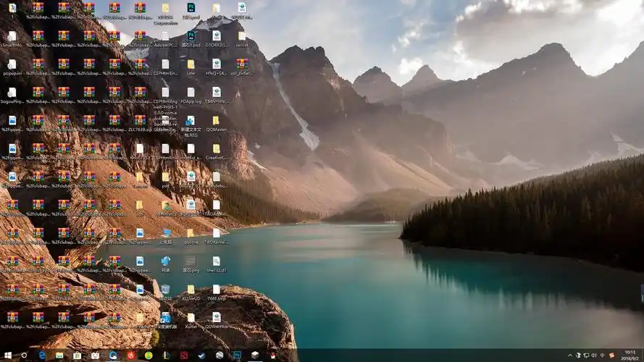This screenshot has width=644, height=362.
Task: Open the Windows Start menu
Action: click(x=7, y=355)
